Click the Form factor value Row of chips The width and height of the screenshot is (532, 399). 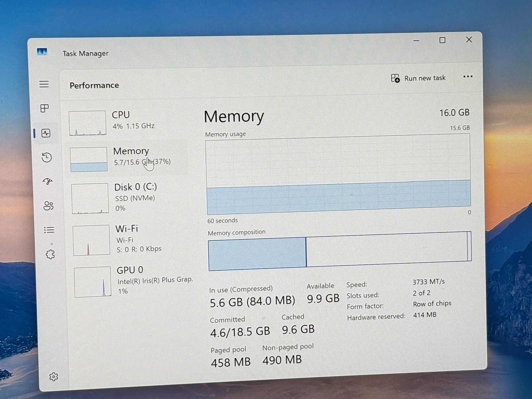(432, 304)
